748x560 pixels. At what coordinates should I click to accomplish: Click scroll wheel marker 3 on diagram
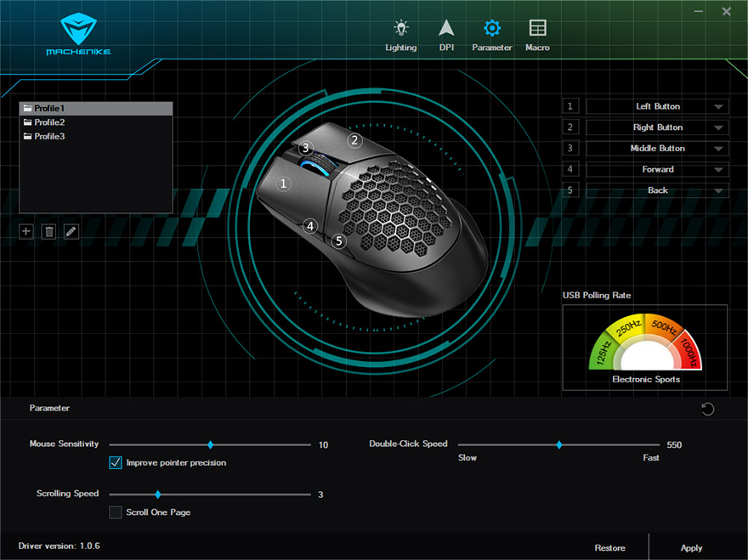click(306, 148)
